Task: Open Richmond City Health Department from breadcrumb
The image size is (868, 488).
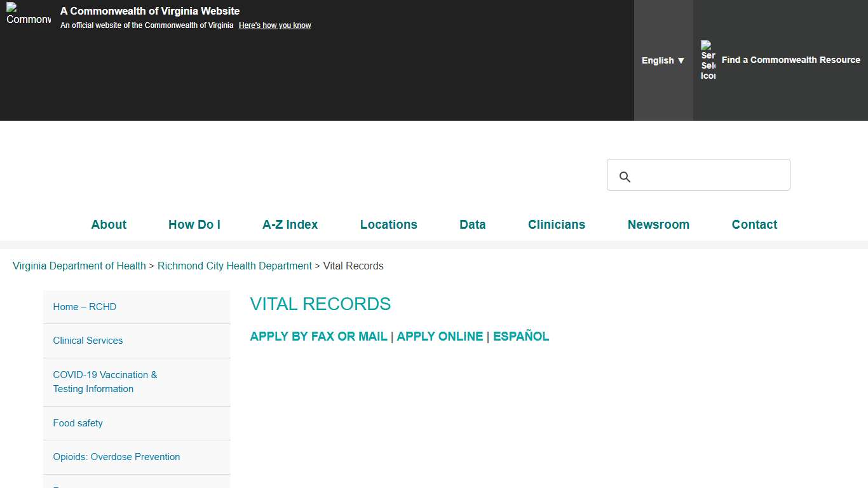Action: click(234, 266)
